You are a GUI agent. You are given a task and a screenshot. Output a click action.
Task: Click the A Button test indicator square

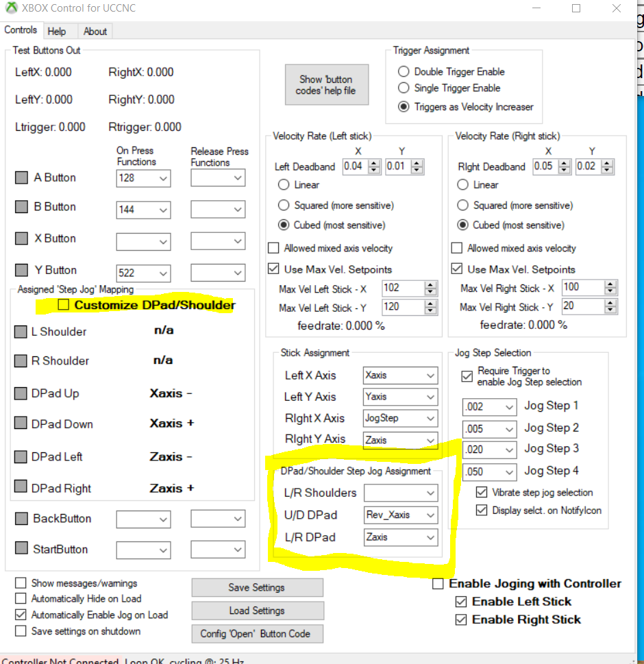click(x=22, y=177)
